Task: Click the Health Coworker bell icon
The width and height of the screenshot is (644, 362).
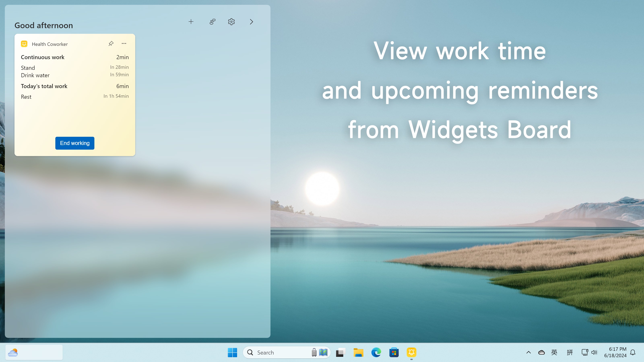Action: point(24,44)
